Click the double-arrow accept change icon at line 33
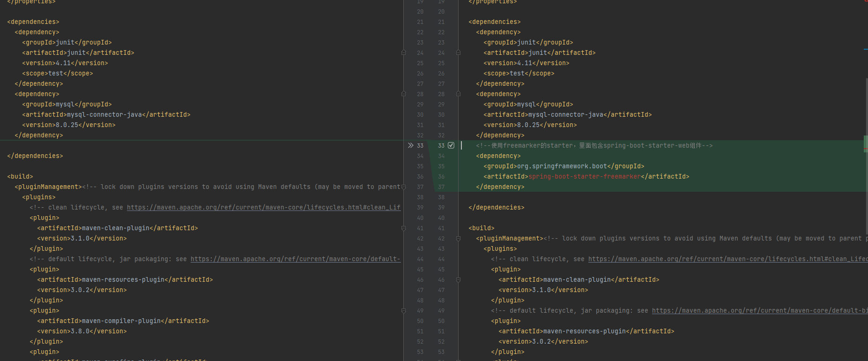The height and width of the screenshot is (361, 868). click(411, 145)
